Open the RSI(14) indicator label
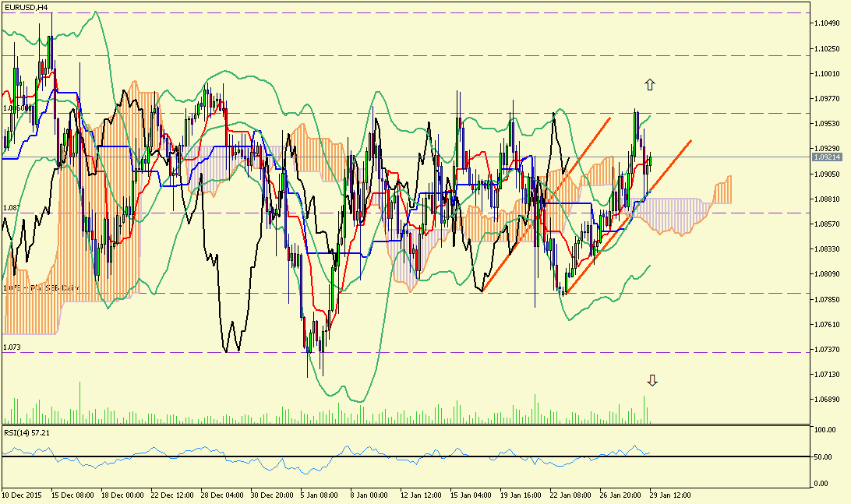Viewport: 851px width, 504px height. pos(28,432)
